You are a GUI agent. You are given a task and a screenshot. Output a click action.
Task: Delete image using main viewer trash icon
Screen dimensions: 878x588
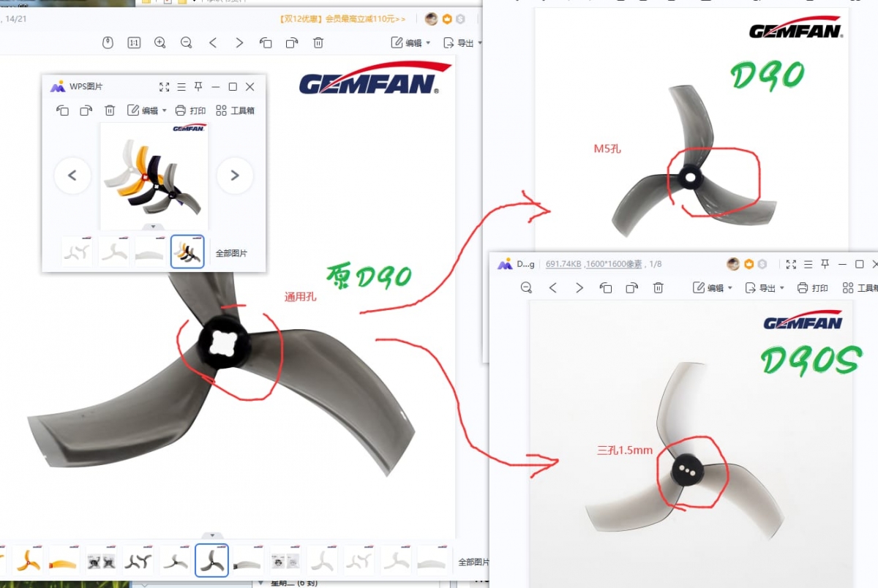point(318,43)
